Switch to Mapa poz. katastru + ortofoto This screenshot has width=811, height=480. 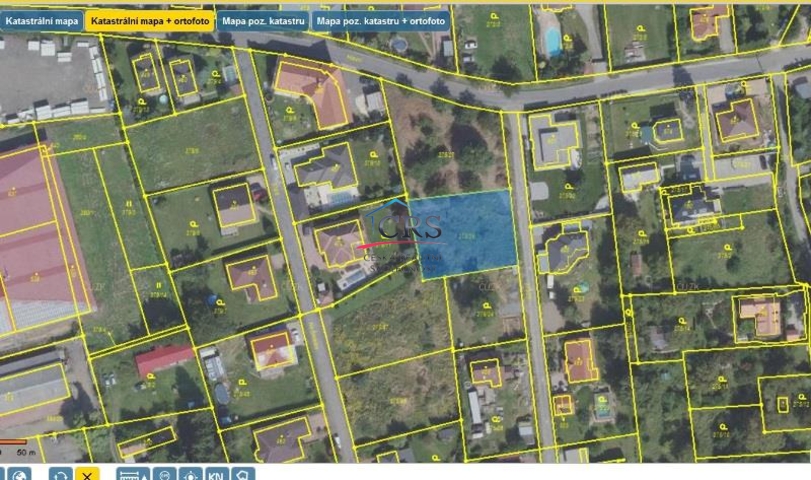pyautogui.click(x=380, y=20)
